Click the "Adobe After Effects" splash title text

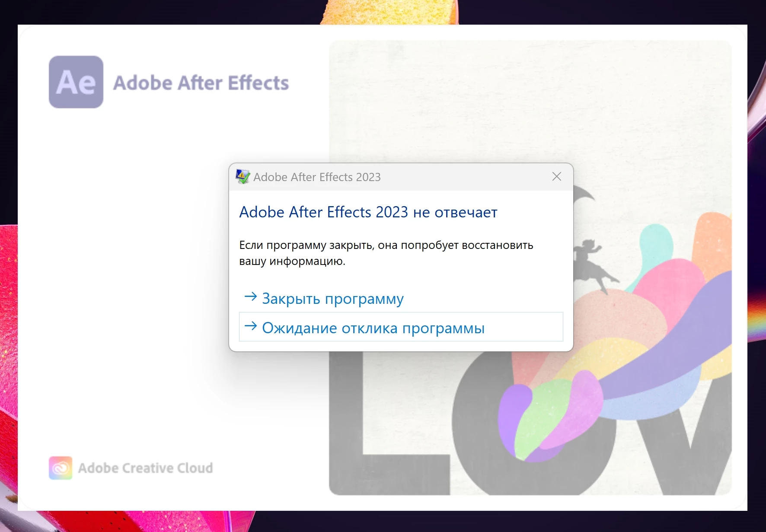[x=201, y=83]
